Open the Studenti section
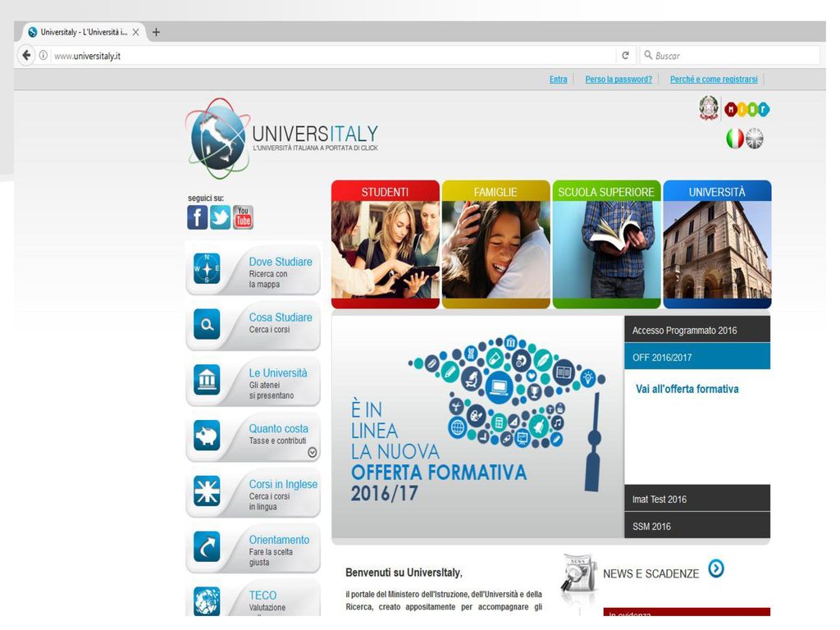840x630 pixels. [386, 244]
